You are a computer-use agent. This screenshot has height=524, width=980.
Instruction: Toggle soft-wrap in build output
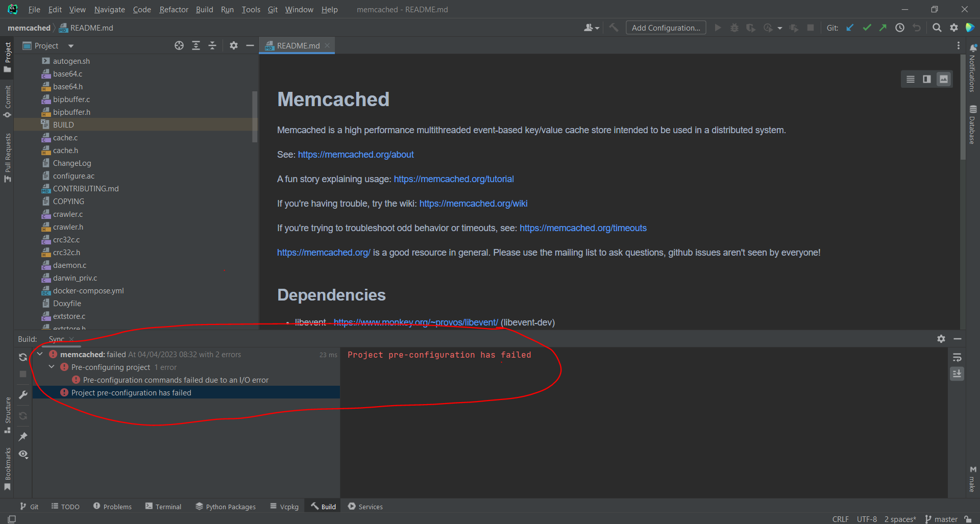coord(957,357)
